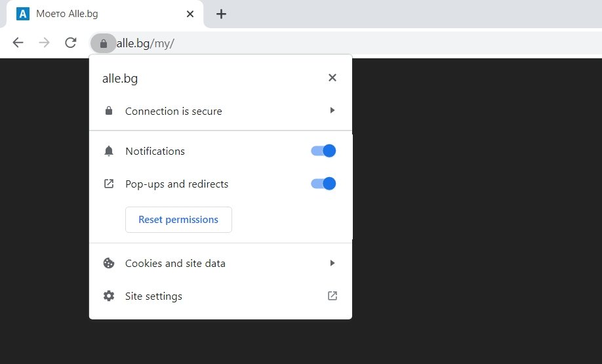Click the forward navigation arrow
Screen dimensions: 602x364
click(44, 43)
